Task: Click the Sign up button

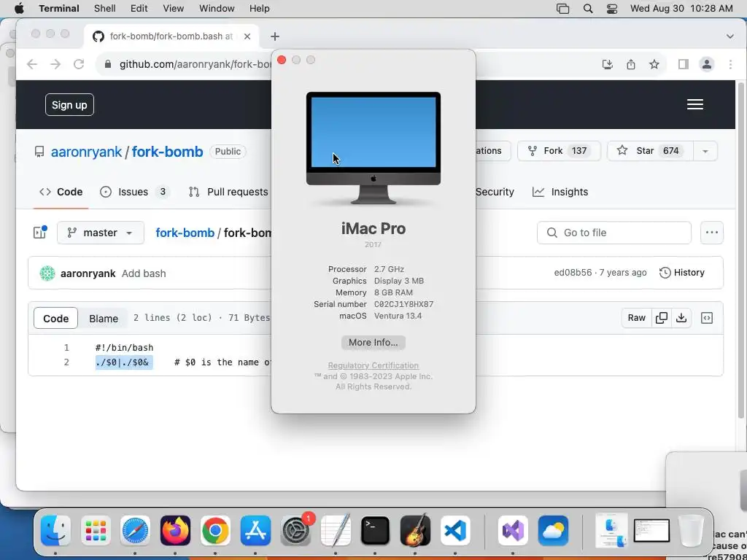Action: pos(69,105)
